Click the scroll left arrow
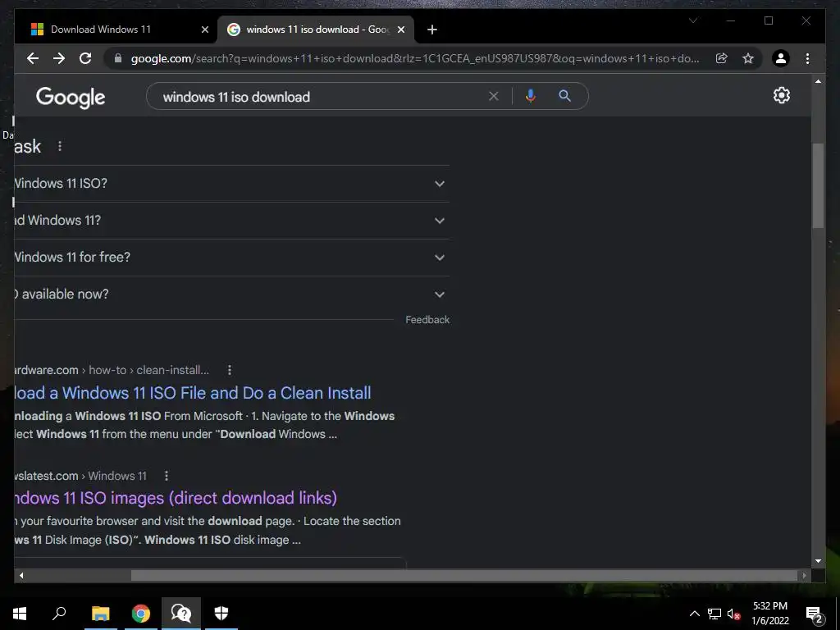This screenshot has height=630, width=840. click(x=21, y=575)
